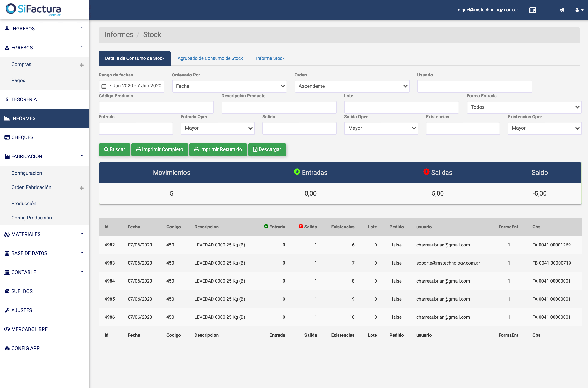Click the calendar icon in the date range field
The height and width of the screenshot is (388, 588).
tap(104, 86)
